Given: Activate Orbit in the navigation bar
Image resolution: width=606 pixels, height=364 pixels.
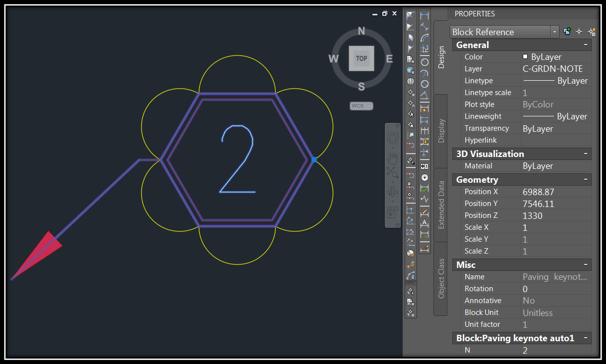Looking at the screenshot, I should coord(392,192).
